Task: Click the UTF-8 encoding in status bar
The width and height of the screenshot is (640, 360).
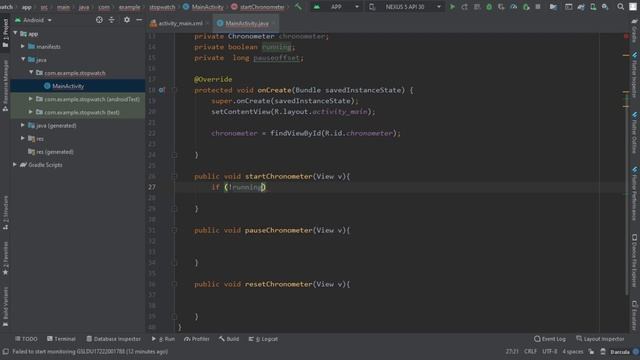Action: pos(549,351)
